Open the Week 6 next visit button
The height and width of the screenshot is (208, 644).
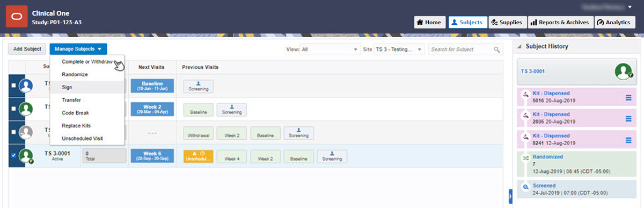(x=152, y=156)
